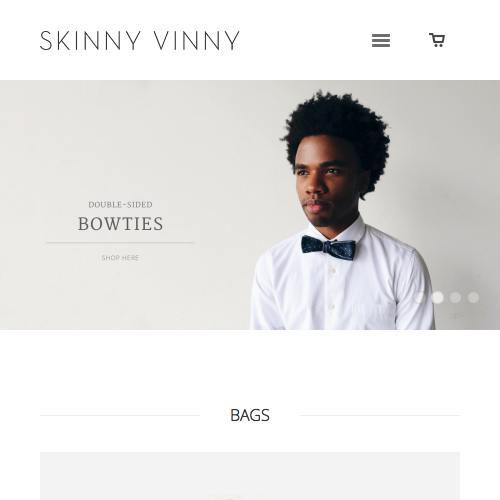Switch to the third carousel slide dot
This screenshot has height=500, width=500.
[455, 297]
